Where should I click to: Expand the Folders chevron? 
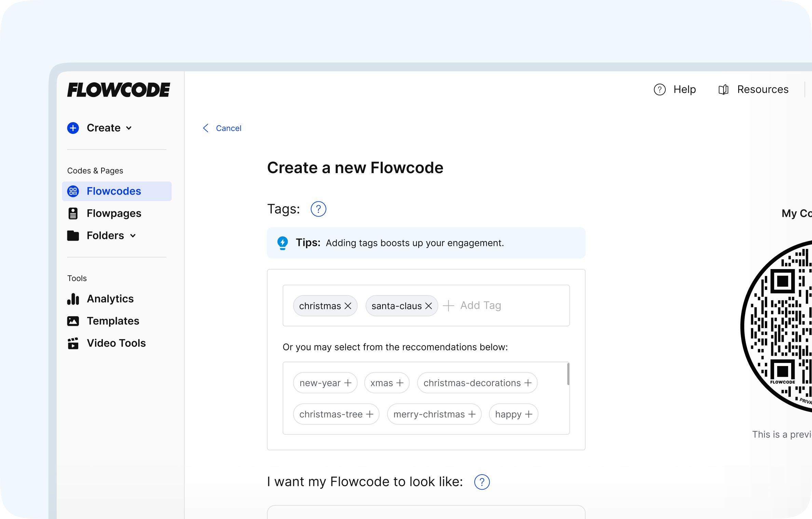coord(133,236)
